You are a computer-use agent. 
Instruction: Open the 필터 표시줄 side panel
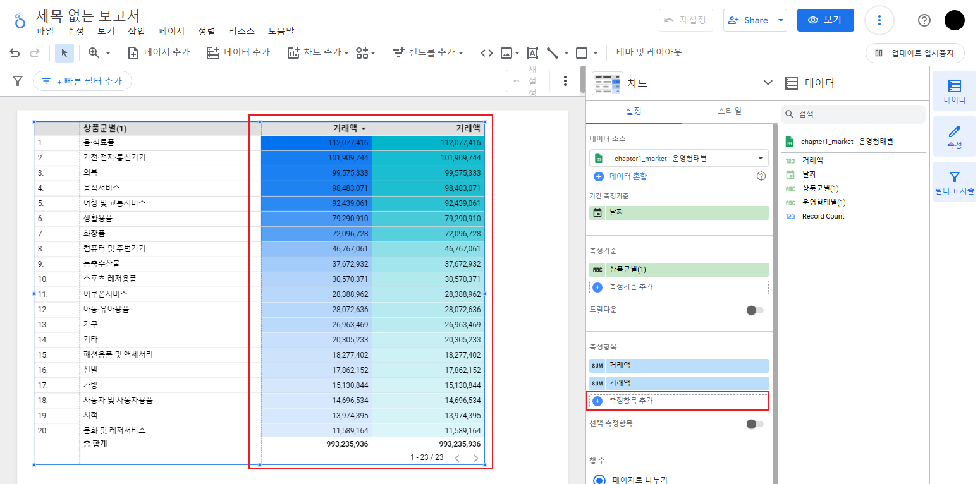pyautogui.click(x=955, y=182)
